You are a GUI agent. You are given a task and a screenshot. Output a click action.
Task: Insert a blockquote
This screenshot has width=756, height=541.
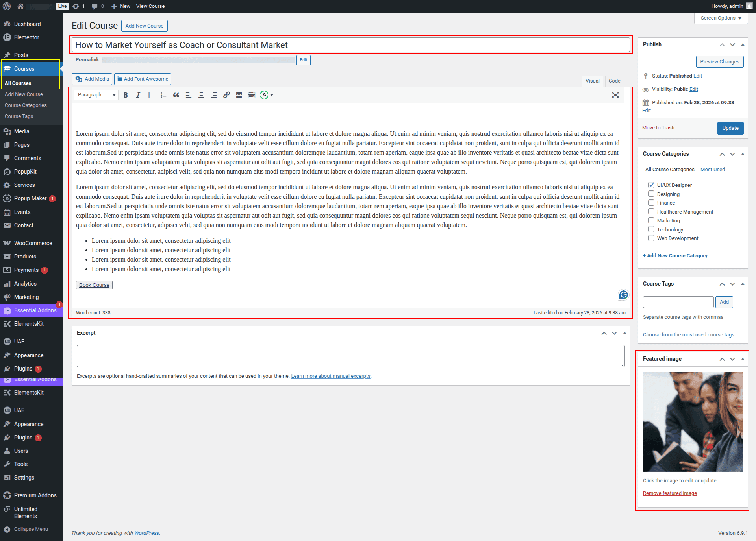(x=176, y=95)
